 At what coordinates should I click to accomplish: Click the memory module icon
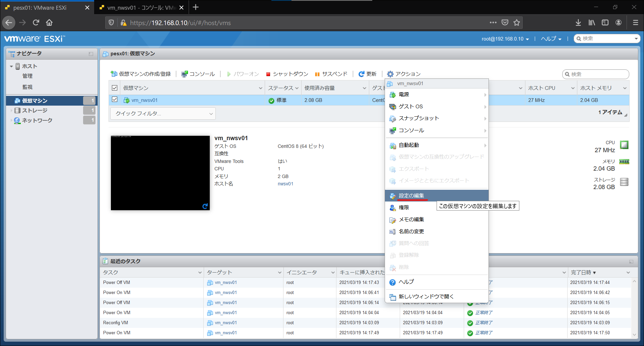pyautogui.click(x=624, y=162)
